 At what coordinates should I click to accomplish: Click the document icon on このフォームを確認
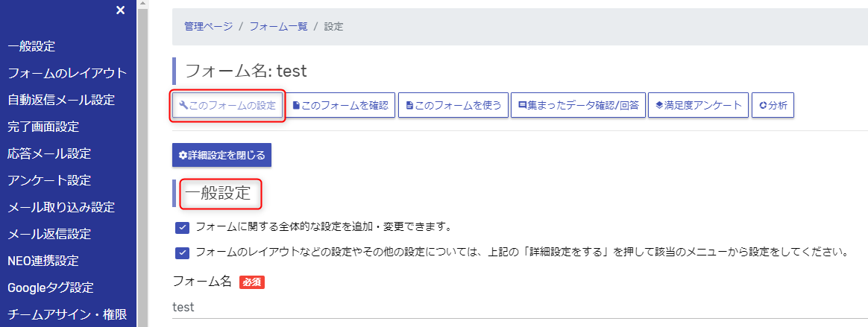pos(296,105)
